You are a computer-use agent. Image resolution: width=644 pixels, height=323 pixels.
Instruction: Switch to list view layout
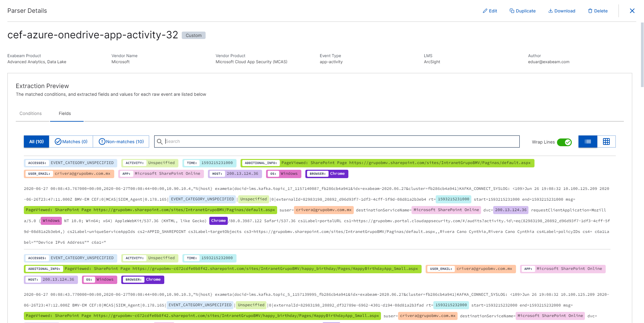coord(588,142)
